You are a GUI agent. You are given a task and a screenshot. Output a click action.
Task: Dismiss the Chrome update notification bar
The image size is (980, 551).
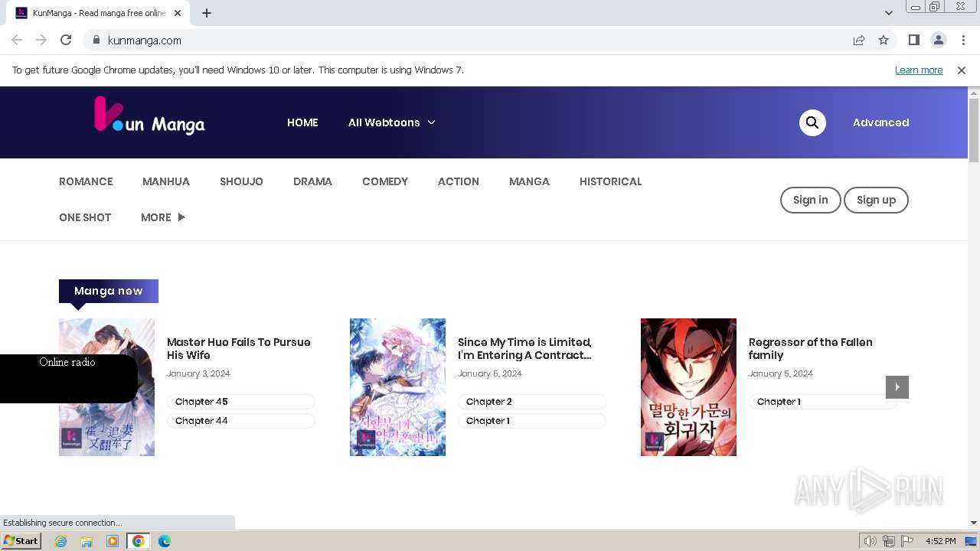point(962,70)
